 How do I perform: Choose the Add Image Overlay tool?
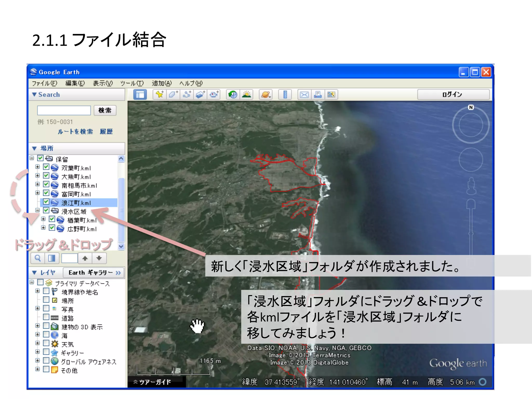(x=200, y=95)
